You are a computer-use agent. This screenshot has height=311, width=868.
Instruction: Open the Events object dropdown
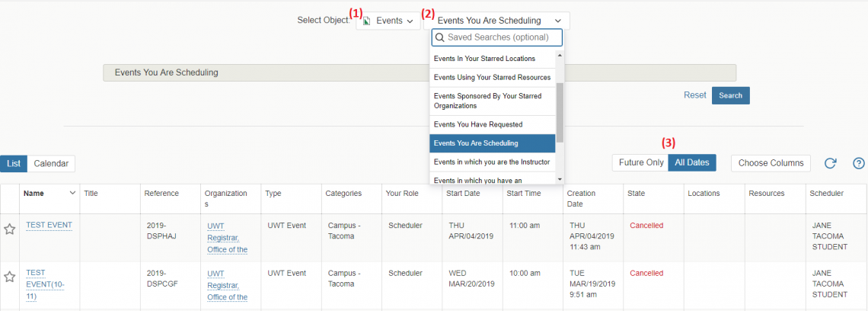pyautogui.click(x=388, y=21)
